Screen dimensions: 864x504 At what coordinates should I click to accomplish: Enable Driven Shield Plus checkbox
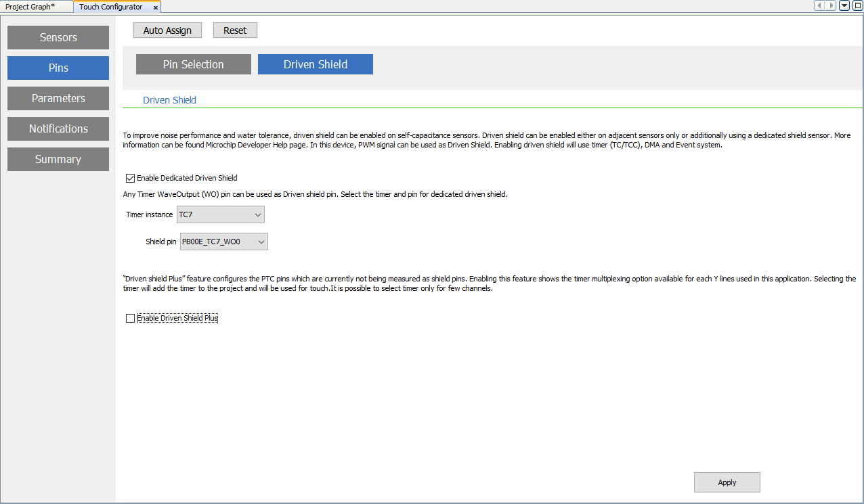(x=131, y=318)
